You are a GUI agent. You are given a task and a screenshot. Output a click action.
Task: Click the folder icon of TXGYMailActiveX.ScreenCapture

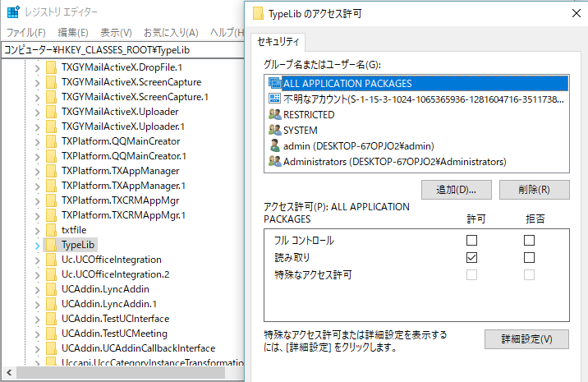click(x=52, y=82)
